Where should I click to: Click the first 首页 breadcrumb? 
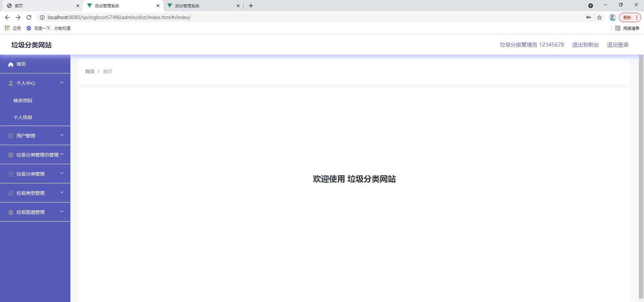[90, 71]
